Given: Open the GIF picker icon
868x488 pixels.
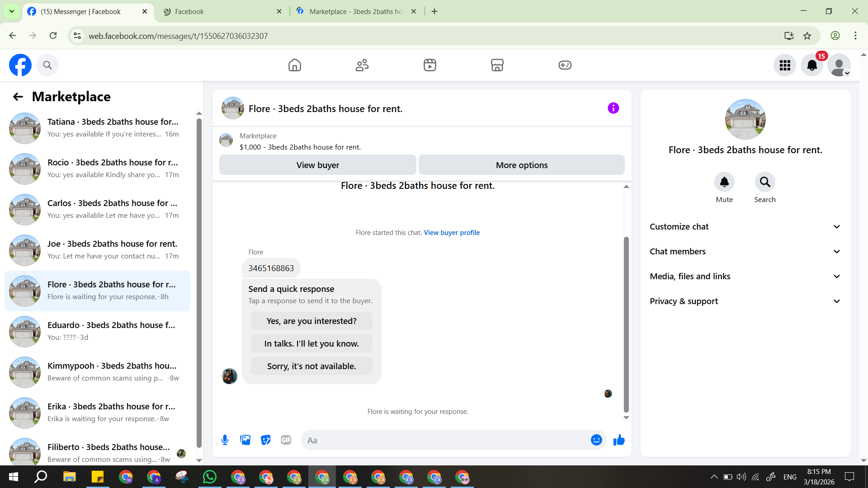Looking at the screenshot, I should [286, 440].
